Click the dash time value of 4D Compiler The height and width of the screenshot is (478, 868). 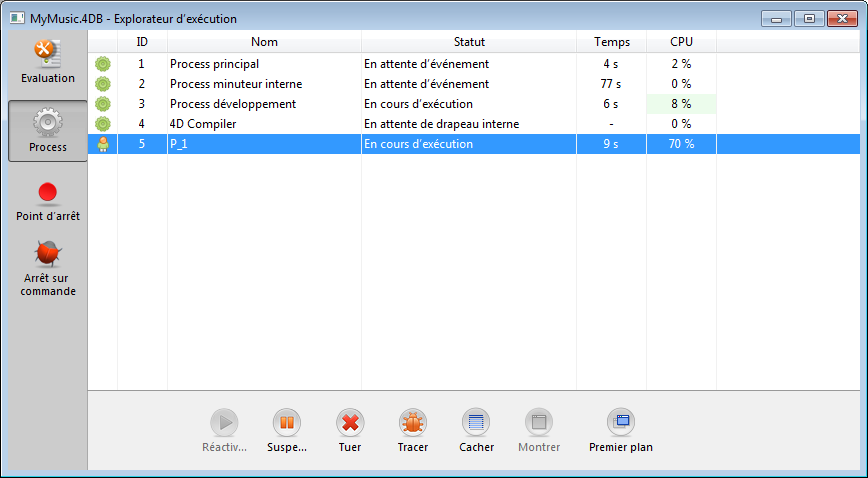pos(611,124)
